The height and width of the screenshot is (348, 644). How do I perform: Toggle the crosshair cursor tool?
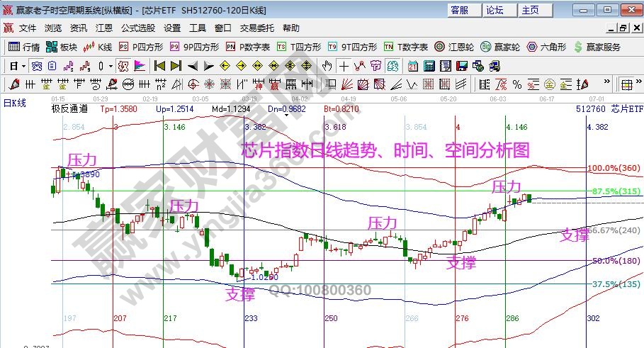(x=344, y=66)
